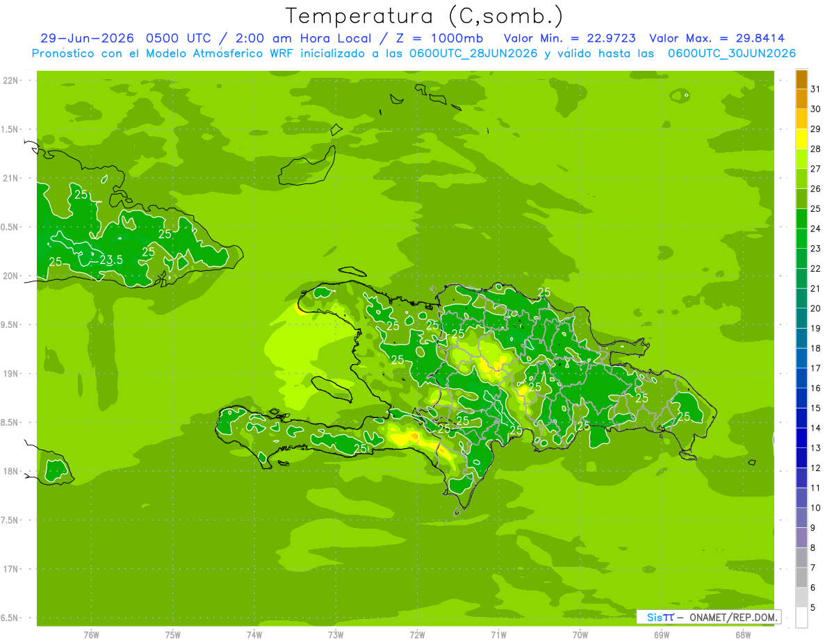Click the "71W" longitude axis label
Viewport: 834px width, 644px height.
point(498,635)
